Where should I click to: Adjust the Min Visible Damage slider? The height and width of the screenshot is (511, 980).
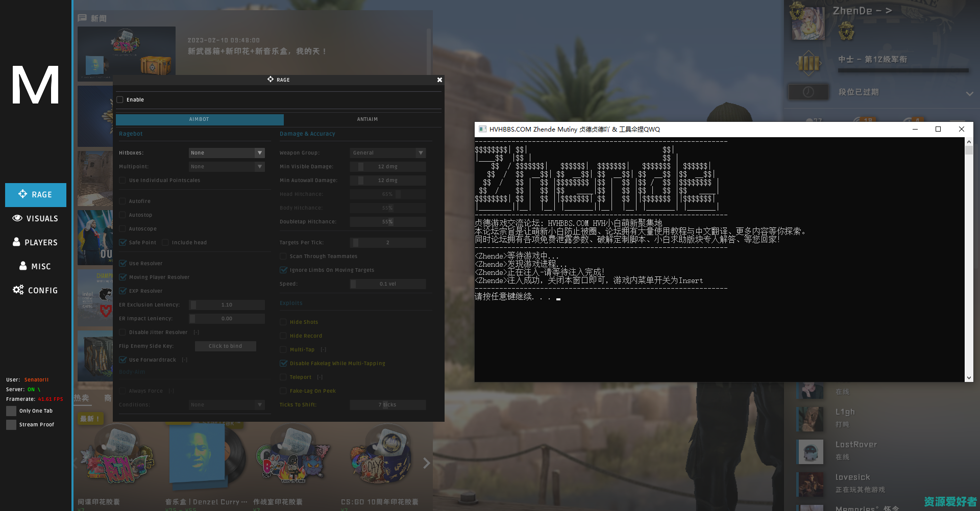387,166
